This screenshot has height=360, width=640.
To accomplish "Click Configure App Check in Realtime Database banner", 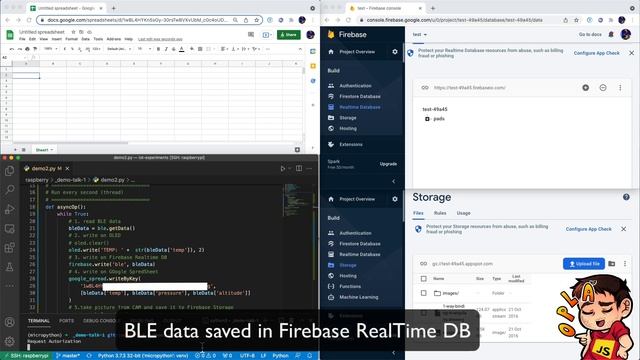I will [x=596, y=53].
